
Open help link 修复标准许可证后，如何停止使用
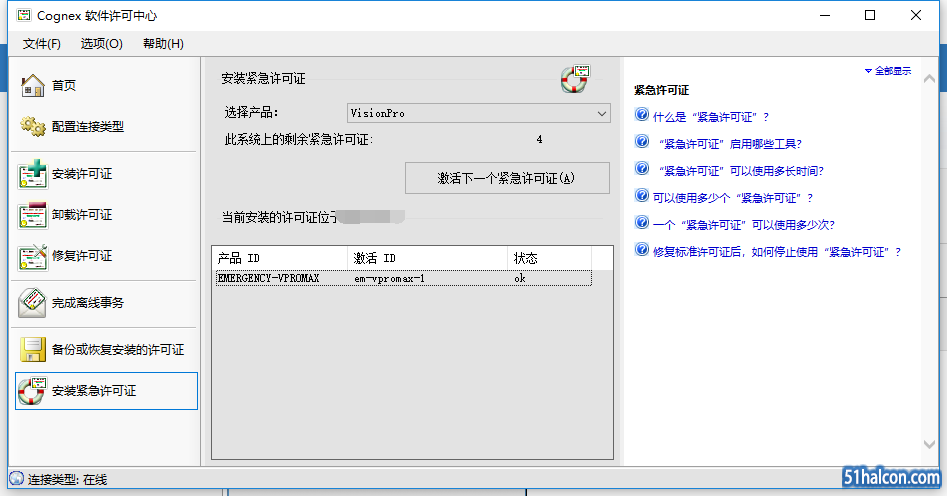(x=777, y=252)
